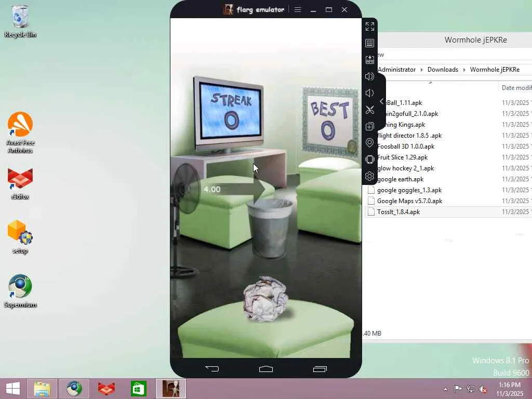Click Wormhole jEPKRe in the breadcrumb path

[x=495, y=70]
